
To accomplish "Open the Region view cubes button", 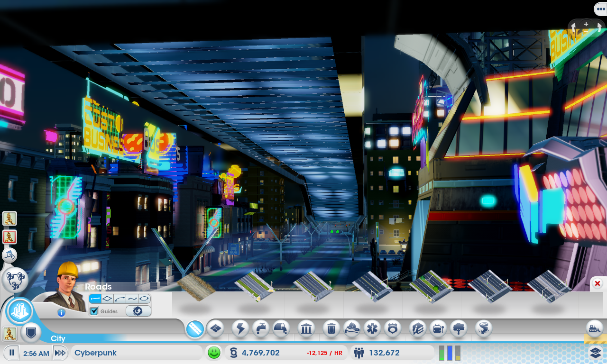I will pyautogui.click(x=15, y=280).
